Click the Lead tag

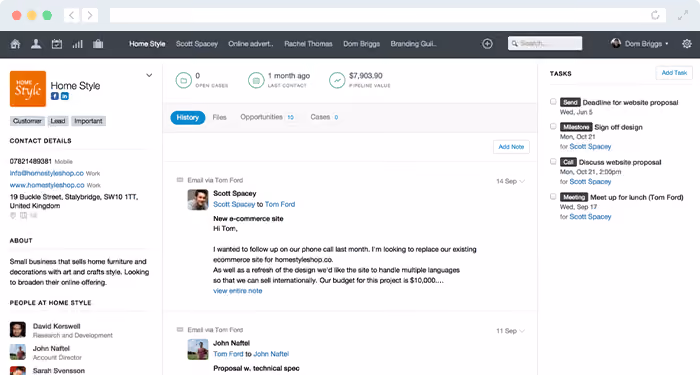point(58,121)
